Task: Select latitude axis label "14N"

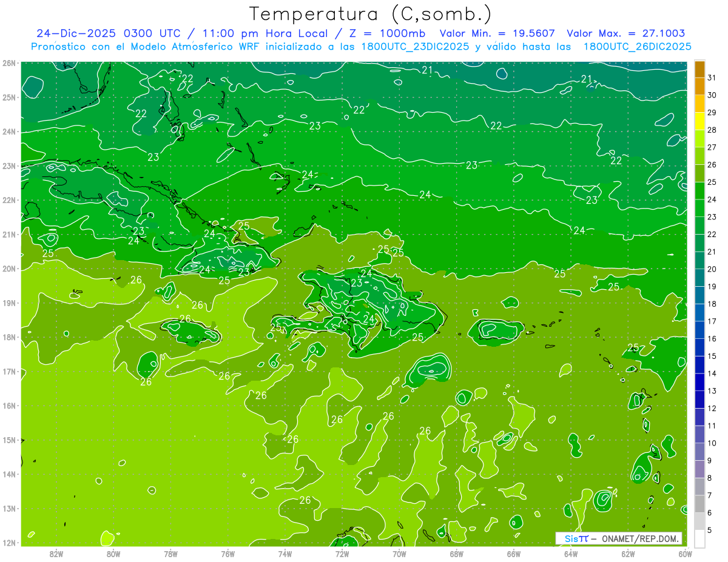Action: click(x=9, y=474)
